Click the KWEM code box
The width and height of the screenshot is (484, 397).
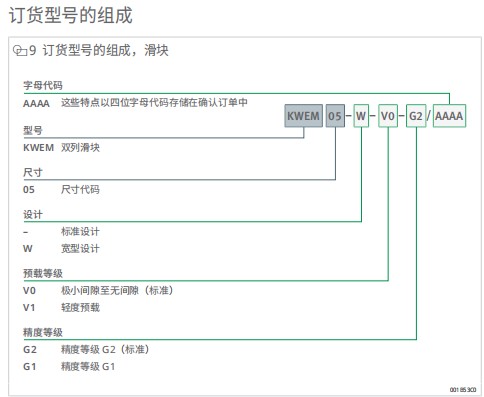pos(304,116)
